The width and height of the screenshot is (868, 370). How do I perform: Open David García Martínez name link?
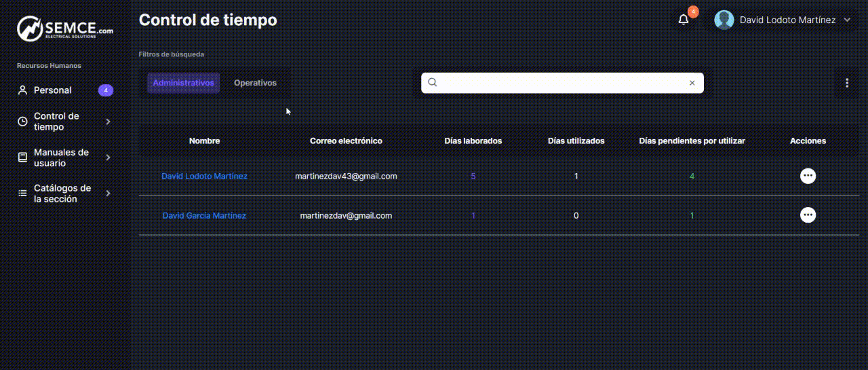pyautogui.click(x=204, y=215)
